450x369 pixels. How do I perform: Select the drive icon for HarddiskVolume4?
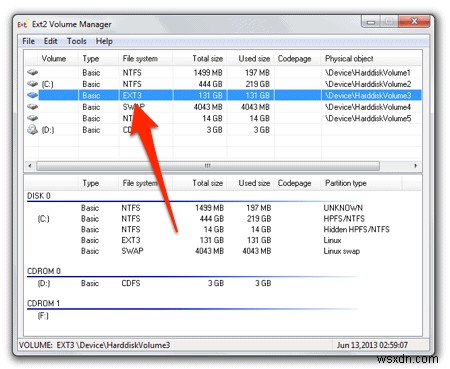[32, 107]
